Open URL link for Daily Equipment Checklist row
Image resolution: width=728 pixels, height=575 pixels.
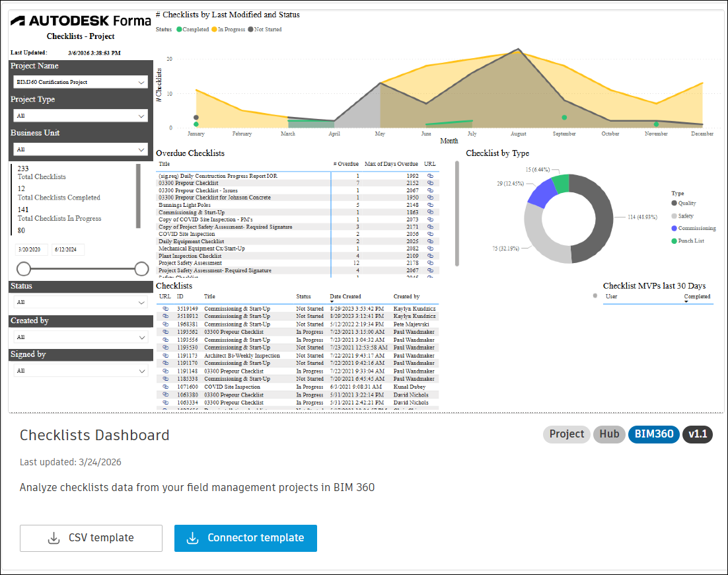click(430, 241)
